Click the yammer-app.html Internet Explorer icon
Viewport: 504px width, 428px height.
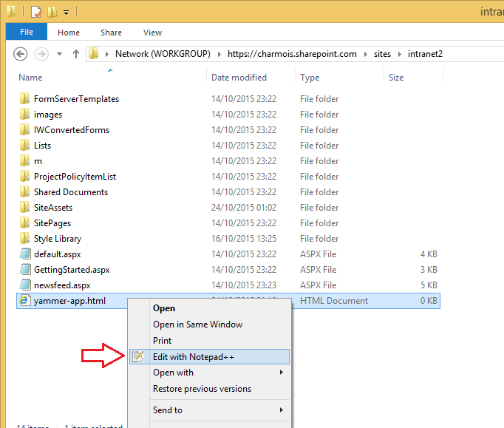[x=24, y=300]
